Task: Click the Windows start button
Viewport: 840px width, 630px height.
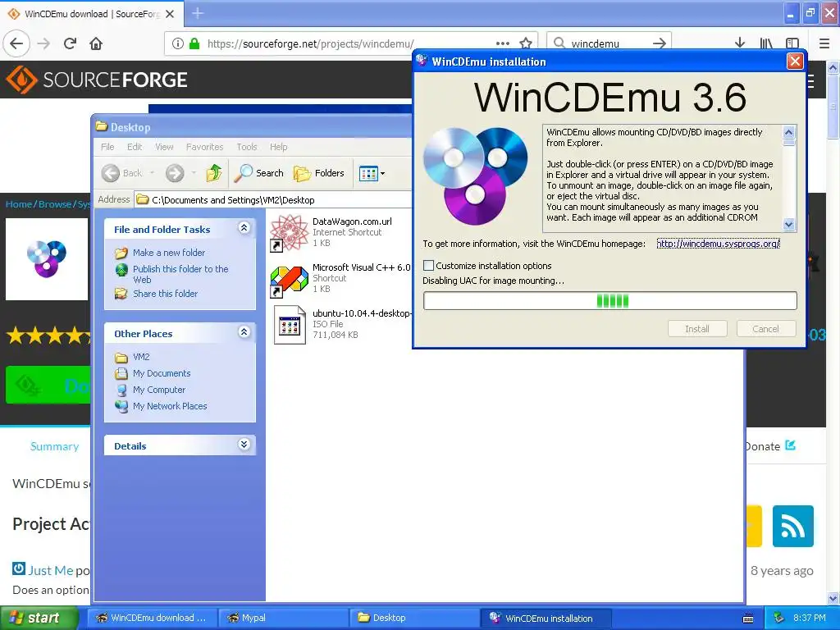Action: 39,618
